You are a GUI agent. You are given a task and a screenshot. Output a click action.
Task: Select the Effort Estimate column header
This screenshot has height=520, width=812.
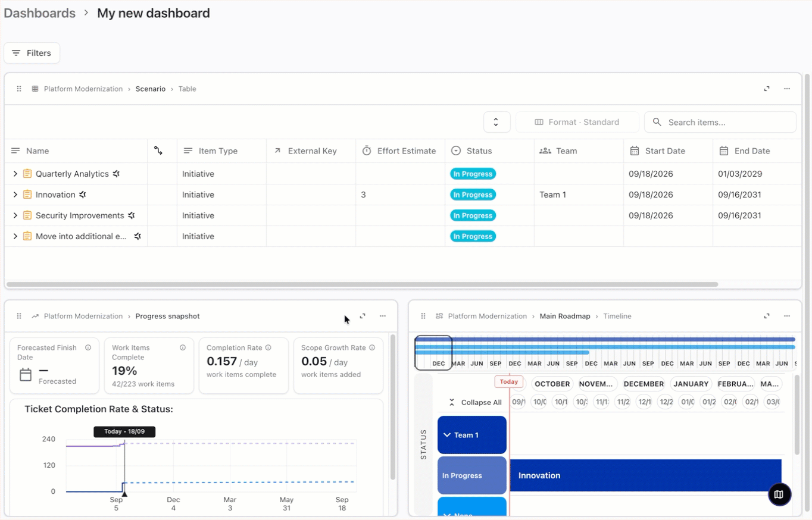pos(400,151)
